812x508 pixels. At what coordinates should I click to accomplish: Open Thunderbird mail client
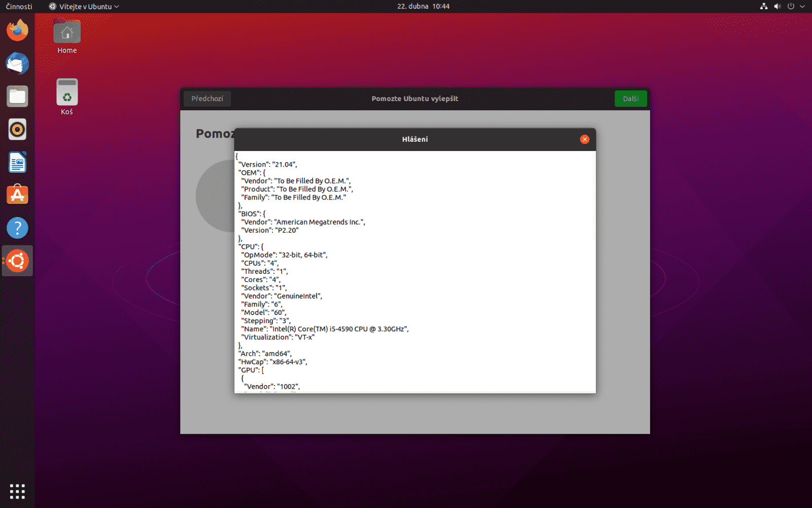pos(17,63)
